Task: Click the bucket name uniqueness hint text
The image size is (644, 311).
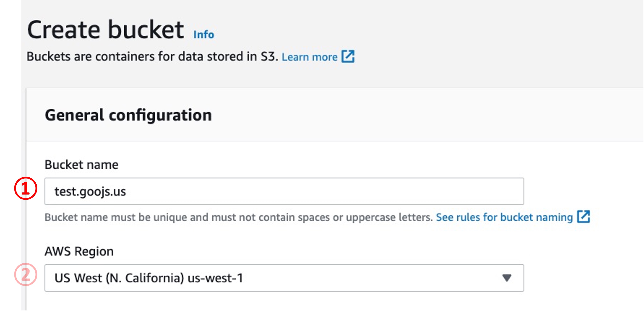Action: point(239,217)
